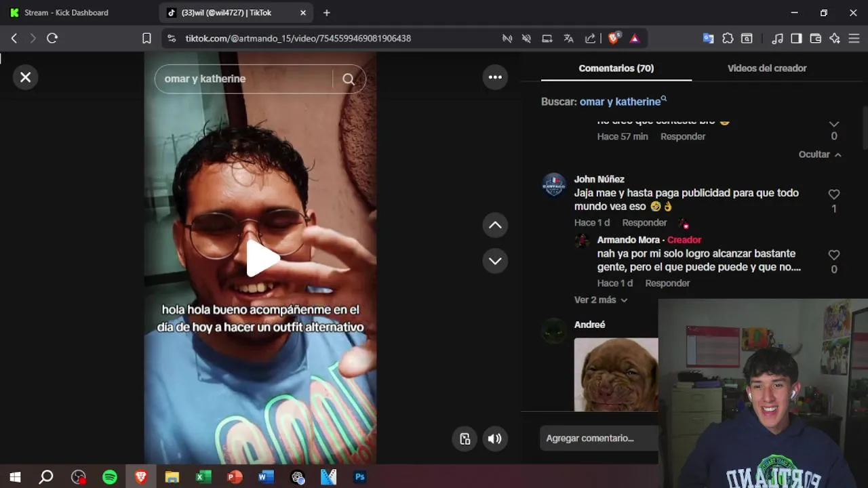Like Armando Mora's reply
The image size is (868, 488).
(x=834, y=256)
